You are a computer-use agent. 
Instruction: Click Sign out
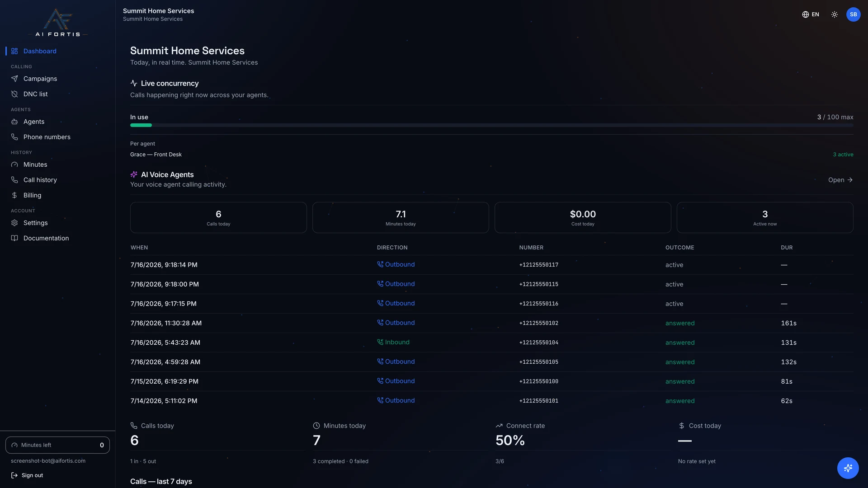27,475
